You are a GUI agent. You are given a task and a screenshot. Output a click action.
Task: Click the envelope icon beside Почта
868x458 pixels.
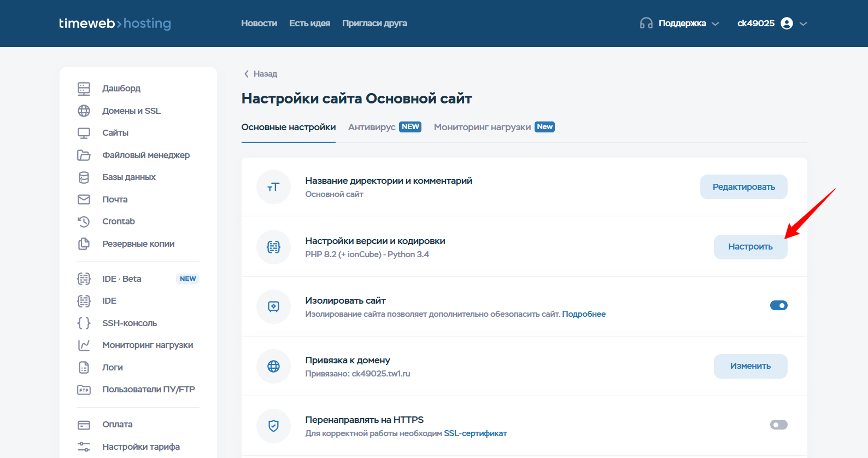84,200
